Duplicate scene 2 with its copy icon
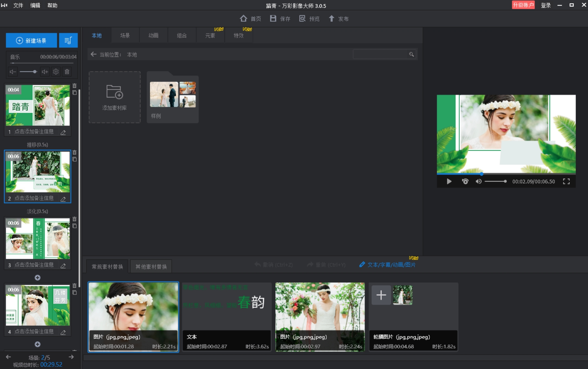 pyautogui.click(x=74, y=160)
